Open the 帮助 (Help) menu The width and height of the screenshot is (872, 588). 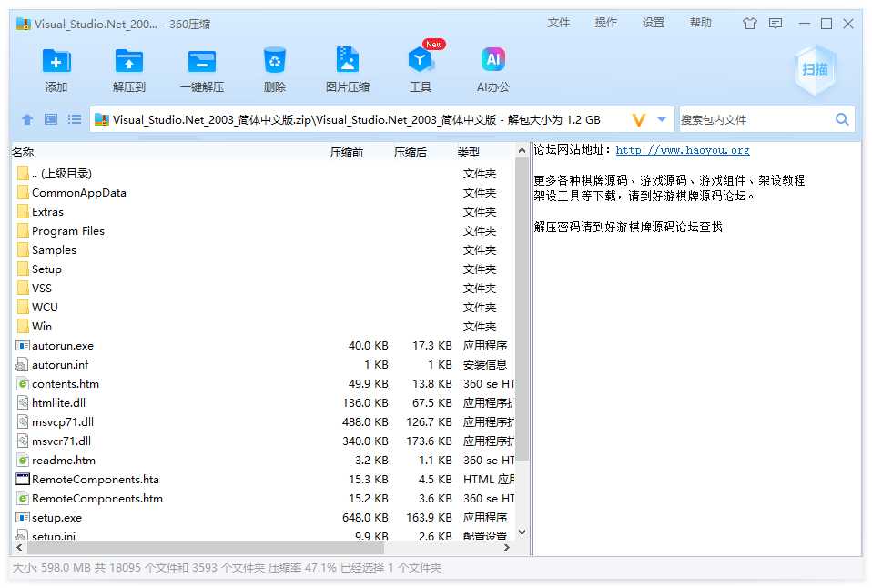pyautogui.click(x=701, y=23)
